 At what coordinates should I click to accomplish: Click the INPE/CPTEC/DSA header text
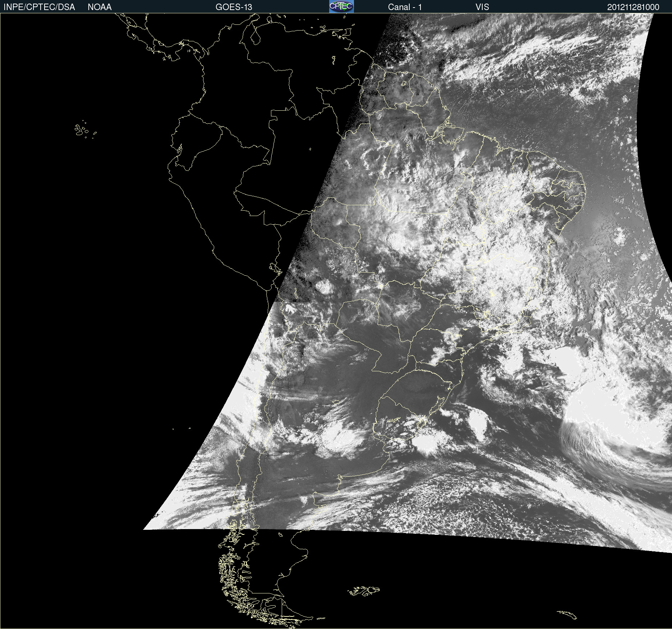coord(39,7)
